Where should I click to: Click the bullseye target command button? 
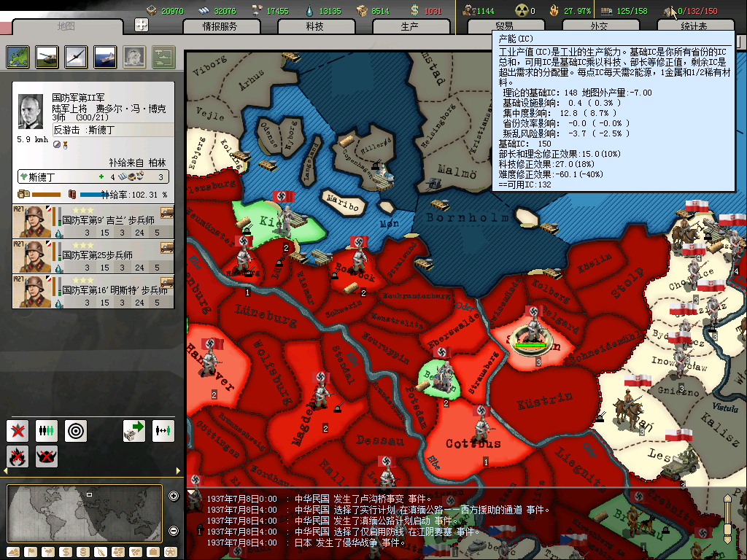(76, 431)
